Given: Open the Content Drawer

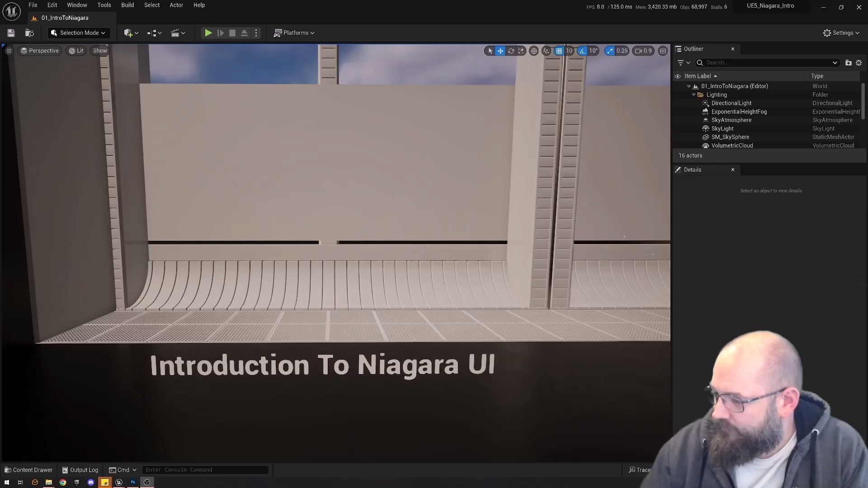Looking at the screenshot, I should (28, 470).
